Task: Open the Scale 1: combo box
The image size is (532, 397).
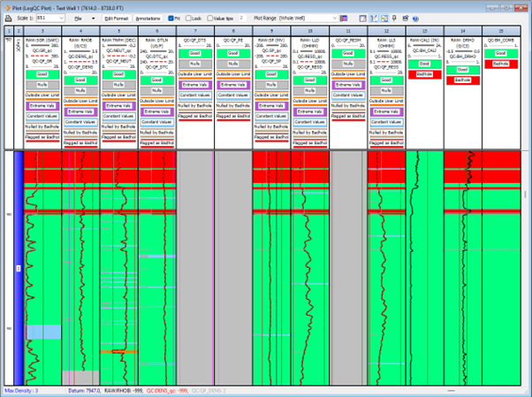Action: tap(50, 18)
